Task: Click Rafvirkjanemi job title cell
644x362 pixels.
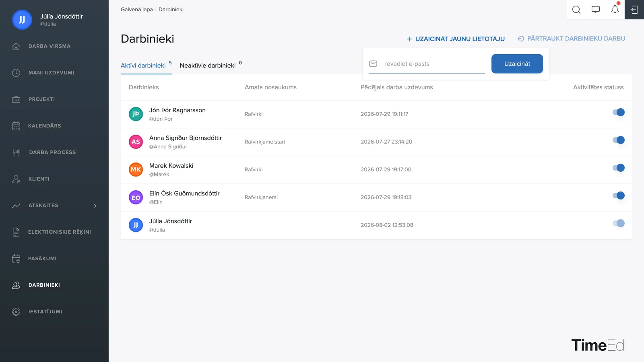Action: (261, 197)
